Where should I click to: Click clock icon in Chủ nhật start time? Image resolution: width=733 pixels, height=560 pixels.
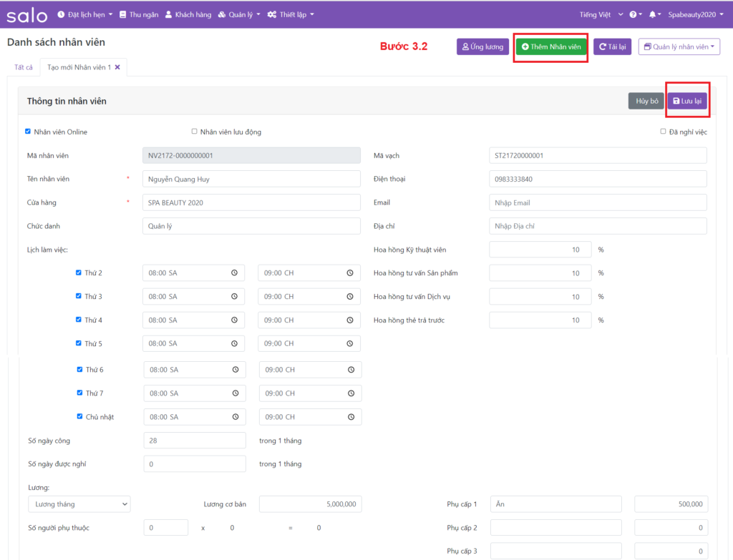click(x=236, y=417)
